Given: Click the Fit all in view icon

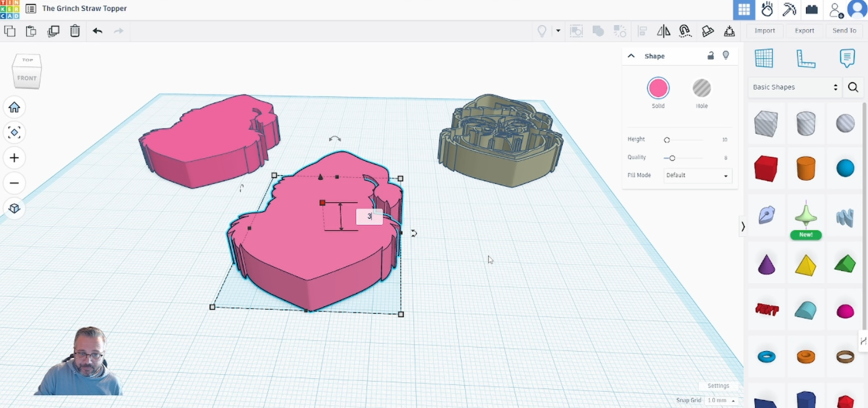Looking at the screenshot, I should [14, 133].
